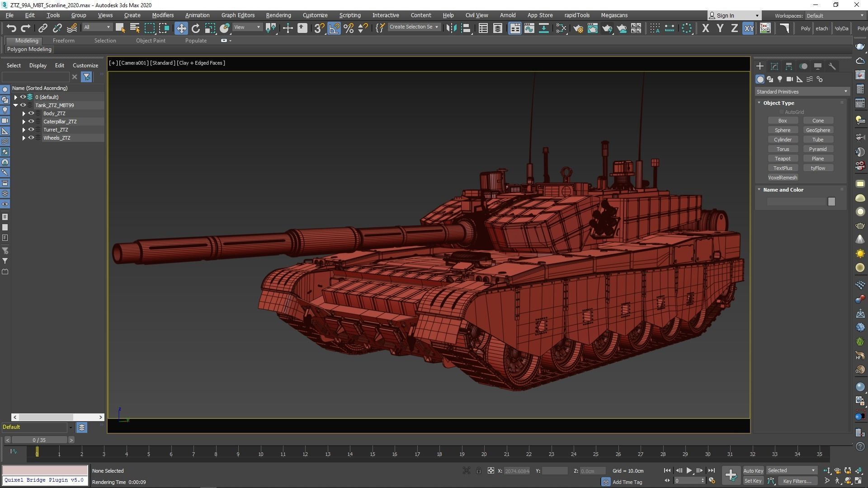Create a Teapot primitive via its button
Viewport: 868px width, 488px height.
[783, 159]
